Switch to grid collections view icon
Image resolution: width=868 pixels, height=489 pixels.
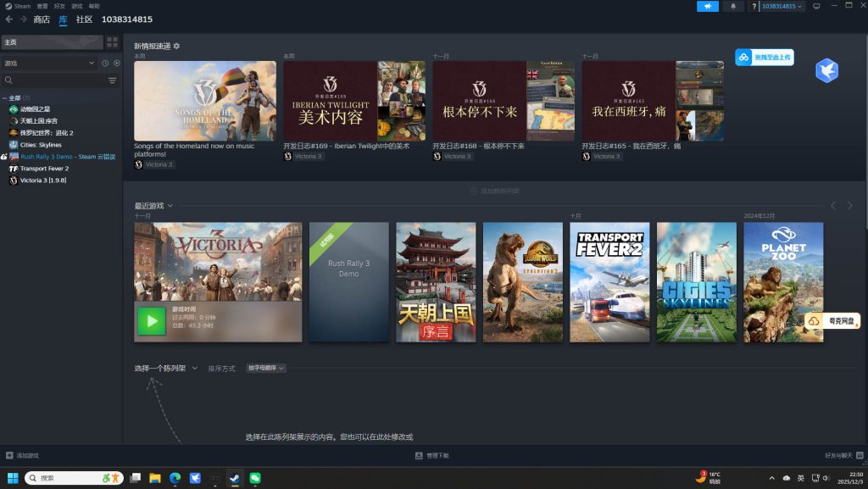click(112, 42)
